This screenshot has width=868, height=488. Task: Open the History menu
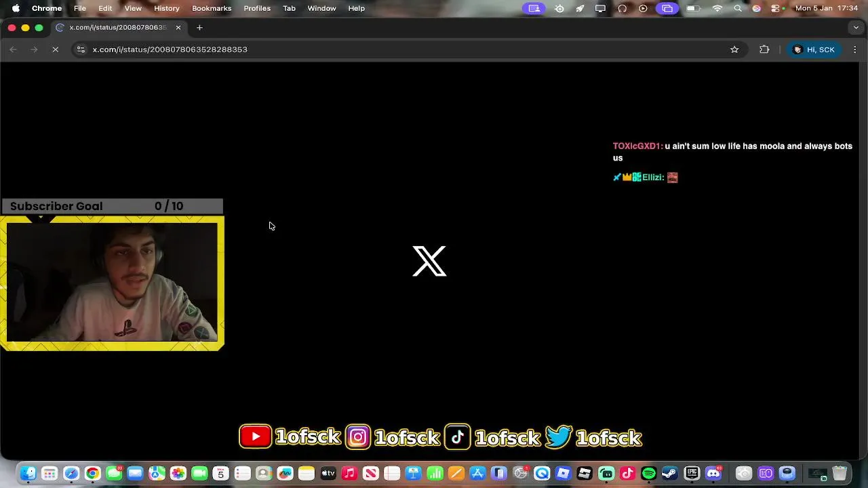tap(167, 8)
